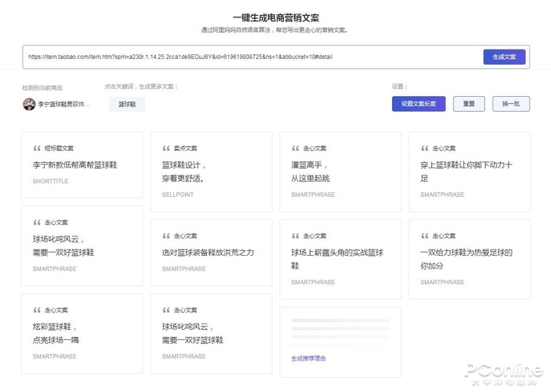Viewport: 551px width, 392px height.
Task: Click the quote icon on the 卖点文案 card
Action: tap(166, 148)
